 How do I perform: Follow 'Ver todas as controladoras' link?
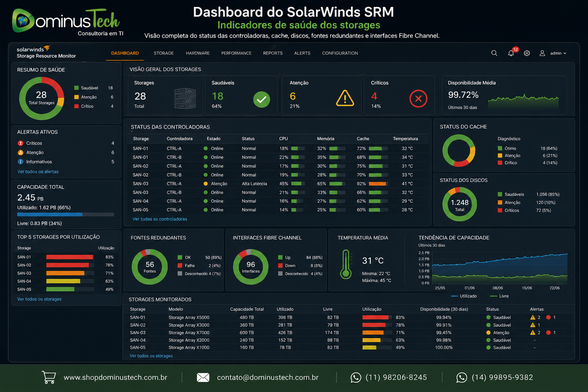point(160,219)
